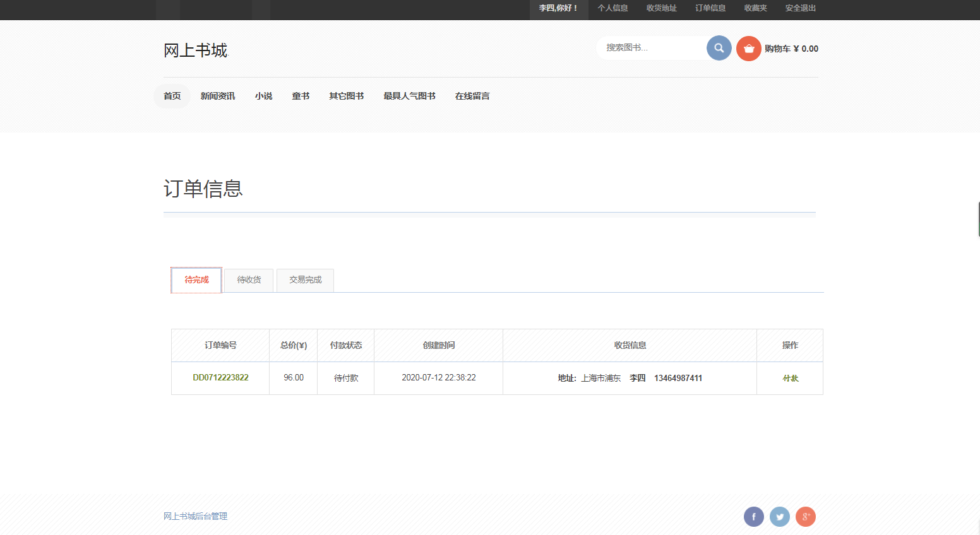980x535 pixels.
Task: Open 最具人气图书 page
Action: 410,96
